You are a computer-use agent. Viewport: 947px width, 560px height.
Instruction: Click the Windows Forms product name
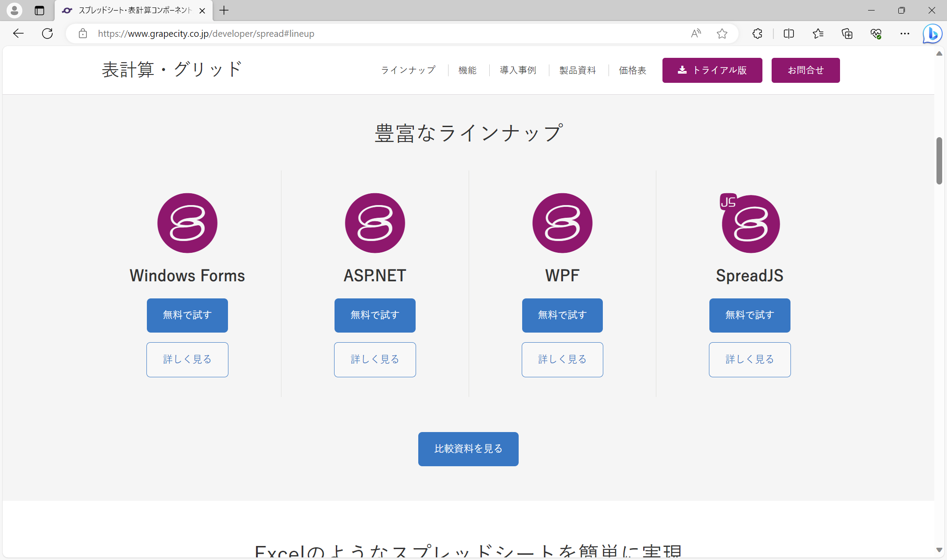[x=187, y=276]
